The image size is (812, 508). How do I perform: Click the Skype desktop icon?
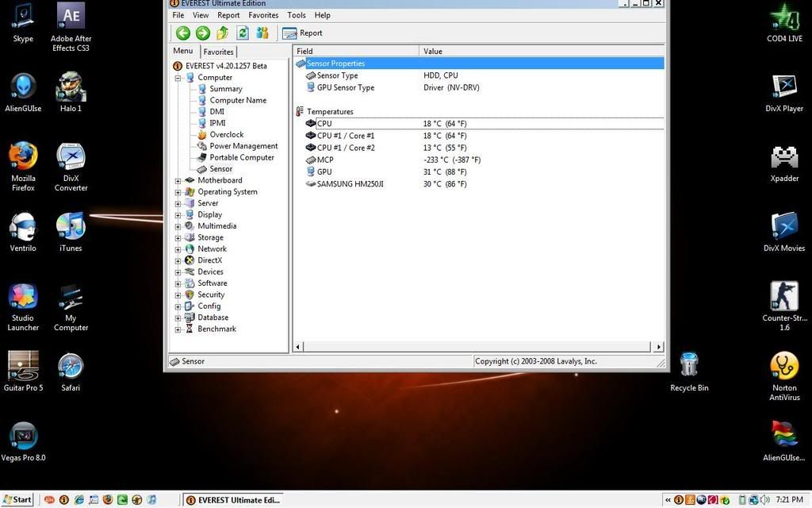click(23, 23)
